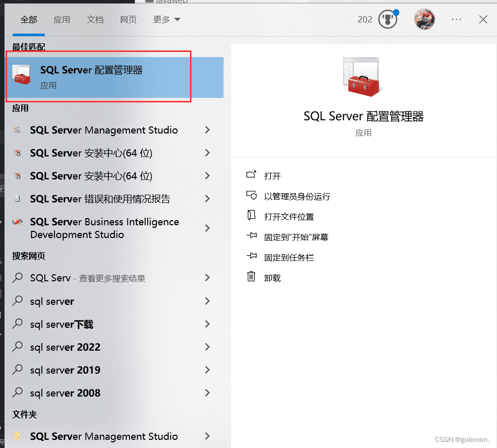Click the icon of first SQL Server 安装中心(64 位)
The image size is (497, 448).
17,153
